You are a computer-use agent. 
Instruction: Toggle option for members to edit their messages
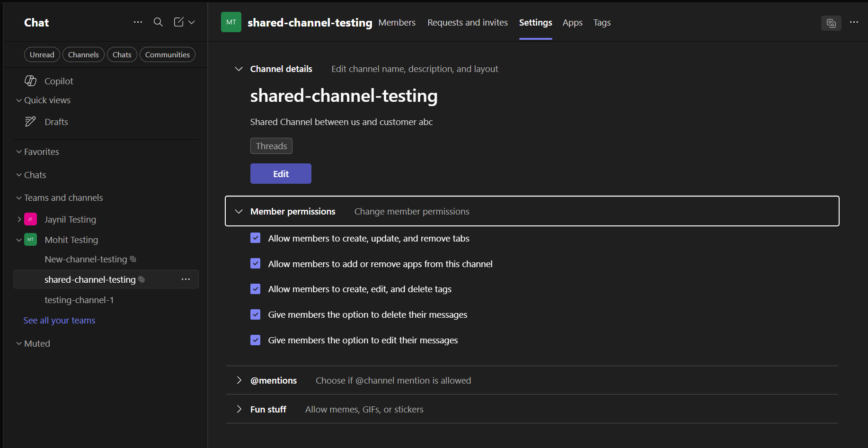click(255, 340)
